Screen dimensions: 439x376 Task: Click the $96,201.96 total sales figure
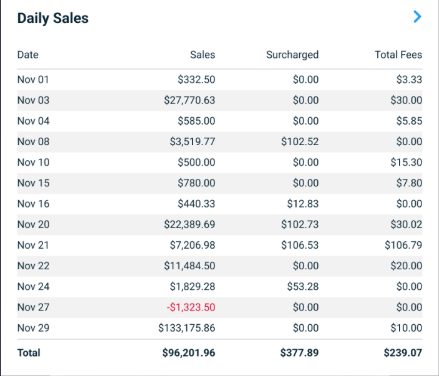(x=189, y=353)
